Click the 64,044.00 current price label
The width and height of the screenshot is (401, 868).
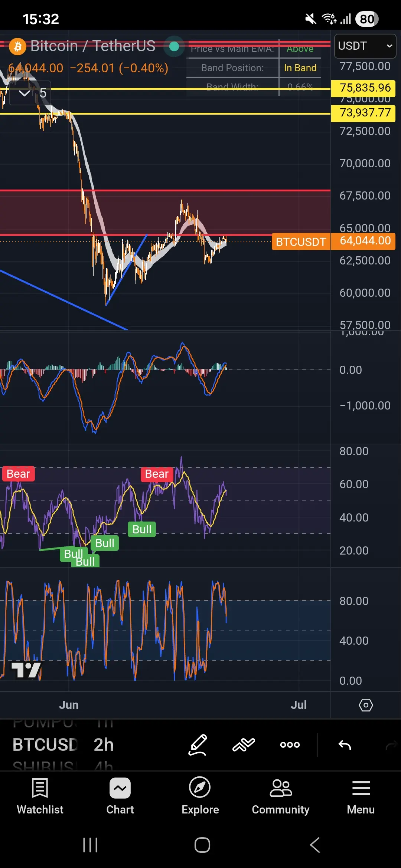[363, 241]
